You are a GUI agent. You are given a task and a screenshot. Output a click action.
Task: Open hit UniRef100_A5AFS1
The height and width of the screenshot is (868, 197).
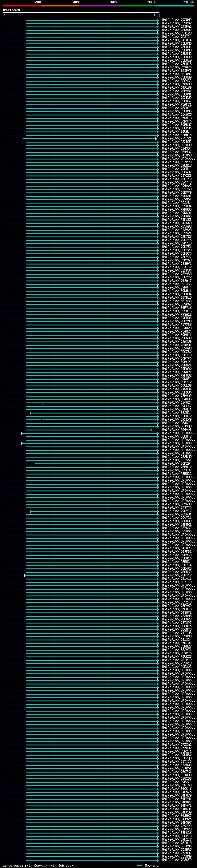(177, 105)
